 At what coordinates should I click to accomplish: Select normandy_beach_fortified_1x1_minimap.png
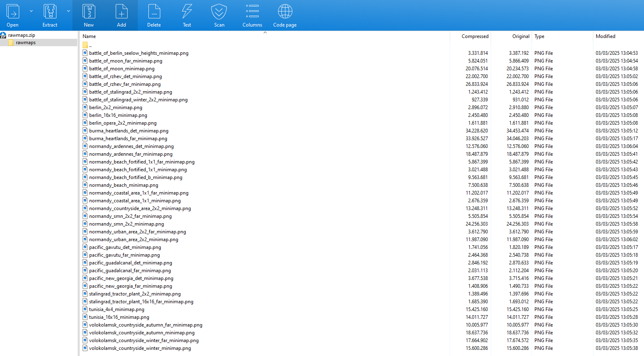138,170
